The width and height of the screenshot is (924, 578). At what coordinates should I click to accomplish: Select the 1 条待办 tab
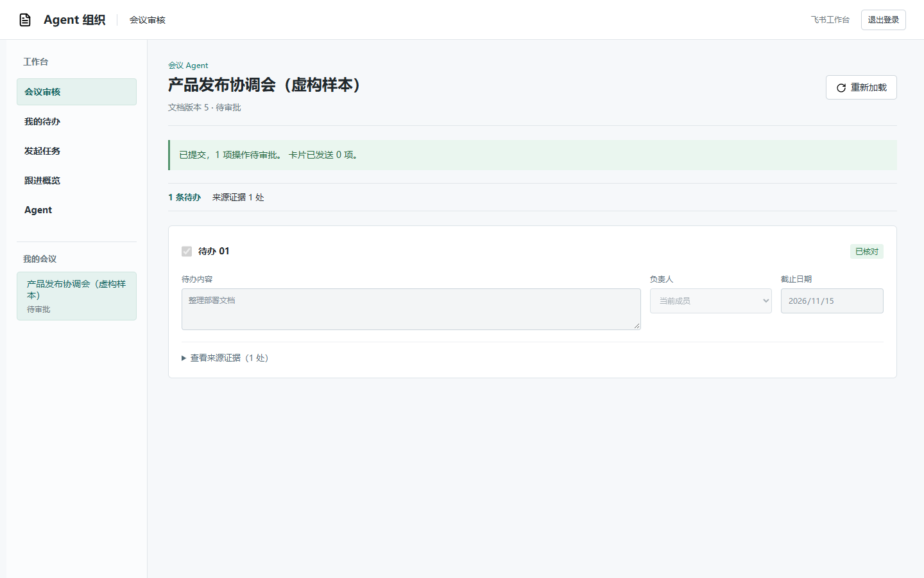coord(184,197)
